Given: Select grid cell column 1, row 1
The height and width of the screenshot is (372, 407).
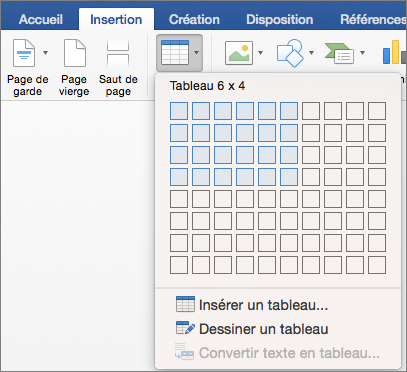Looking at the screenshot, I should (179, 111).
